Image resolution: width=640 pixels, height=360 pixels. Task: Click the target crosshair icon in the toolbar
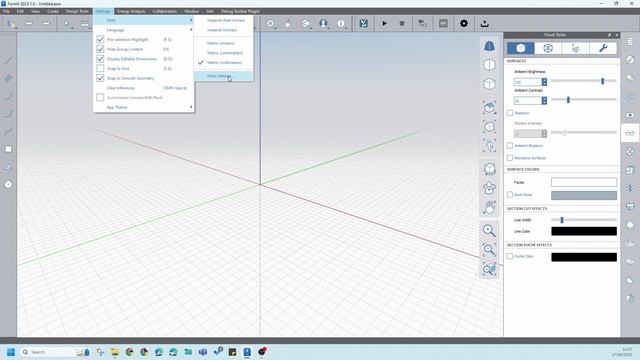pos(270,24)
